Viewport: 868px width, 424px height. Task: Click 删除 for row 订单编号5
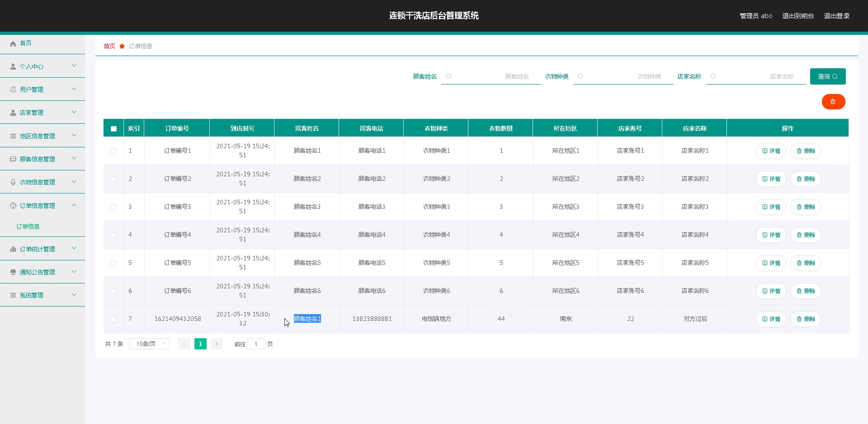806,263
